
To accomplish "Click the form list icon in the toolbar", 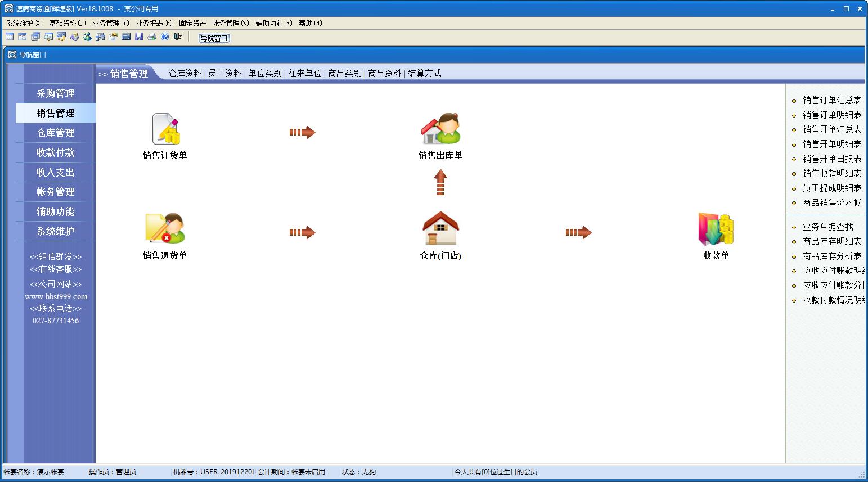I will [x=23, y=37].
